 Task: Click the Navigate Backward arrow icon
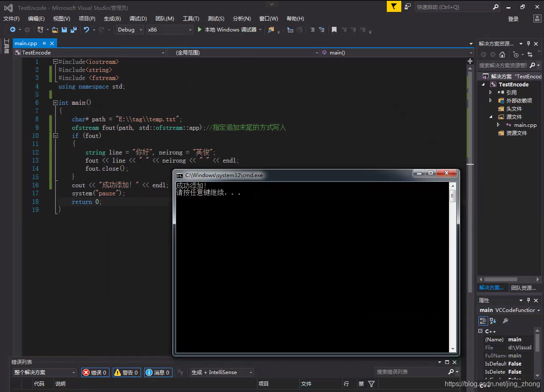pos(13,30)
